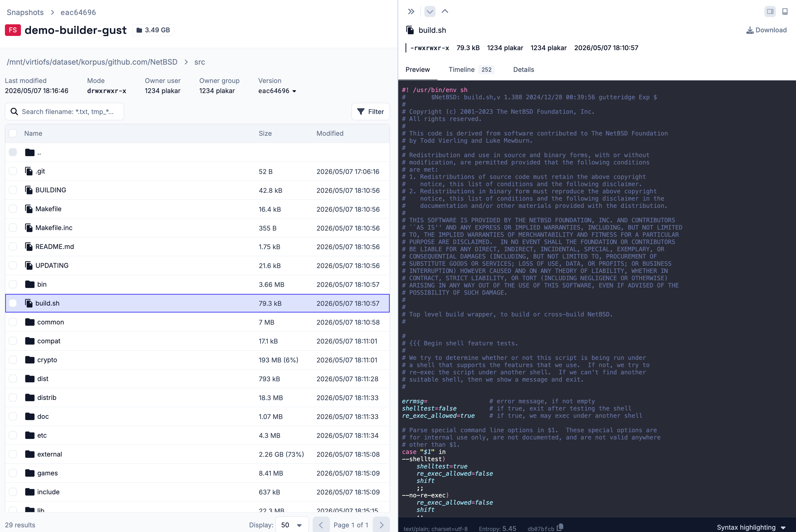The height and width of the screenshot is (532, 796).
Task: Select the doc folder checkbox
Action: point(13,416)
